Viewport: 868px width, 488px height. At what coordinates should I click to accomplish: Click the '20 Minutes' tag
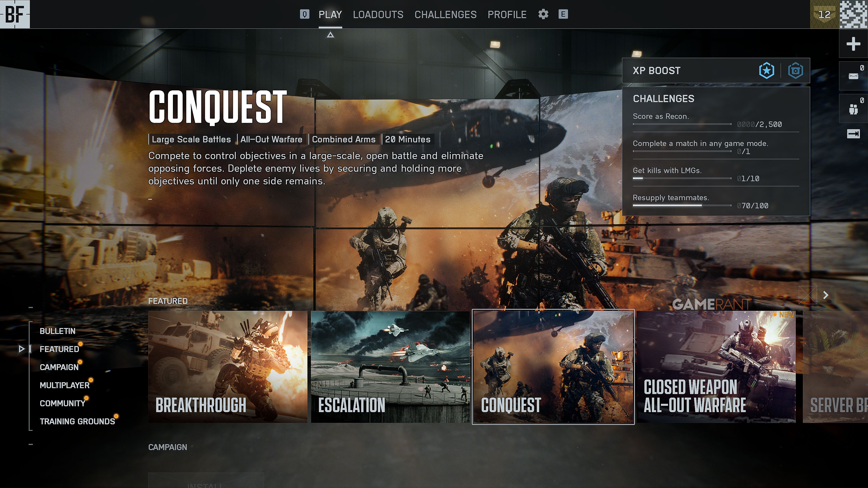coord(408,139)
